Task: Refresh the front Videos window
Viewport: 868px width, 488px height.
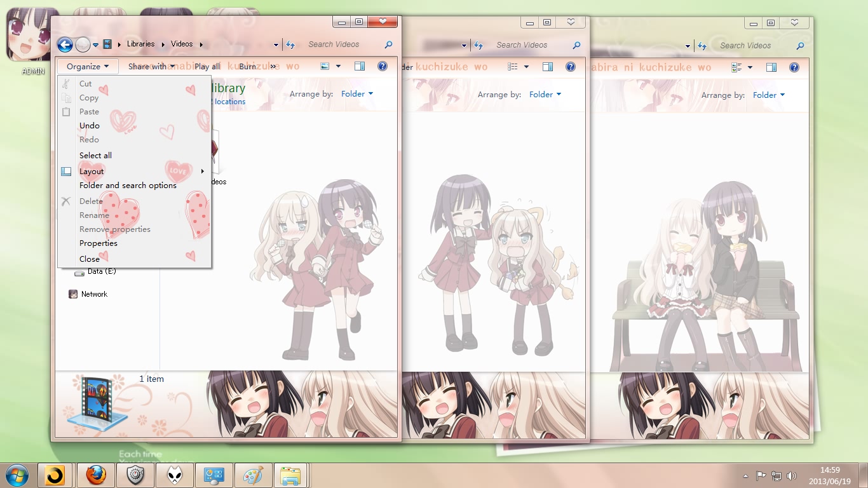Action: point(290,44)
